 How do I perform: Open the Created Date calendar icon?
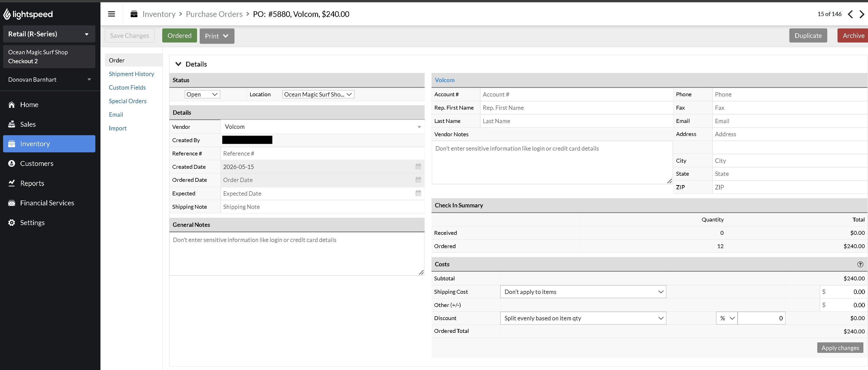point(418,167)
